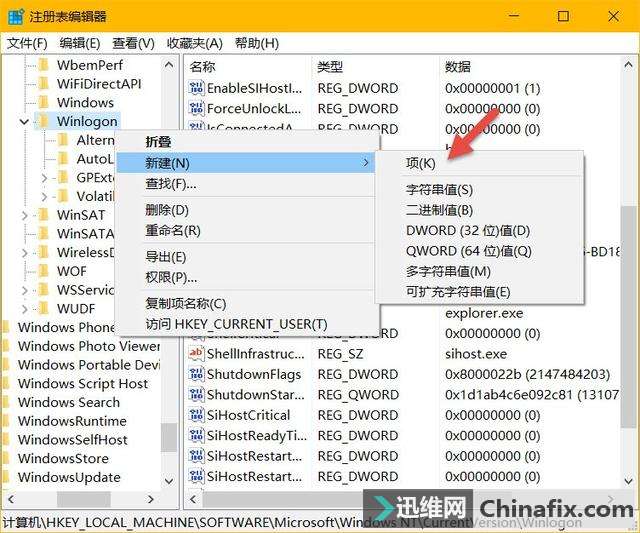The width and height of the screenshot is (640, 533).
Task: Choose 权限(P)... in the context menu
Action: (246, 278)
